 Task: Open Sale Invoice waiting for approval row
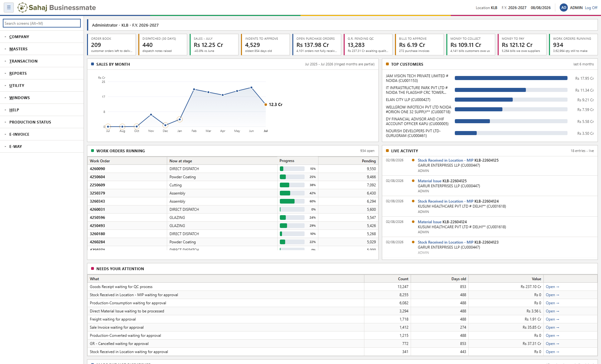click(x=342, y=327)
